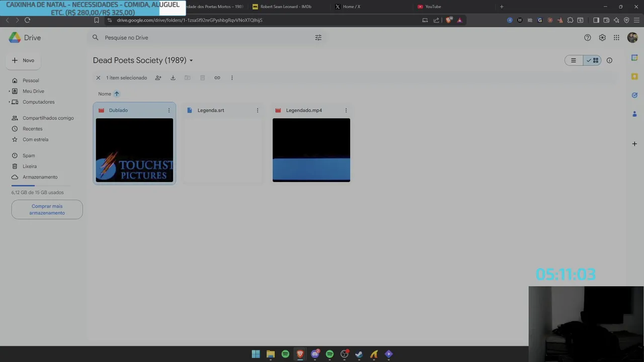Open Legenda.srt file options menu
This screenshot has width=644, height=362.
[258, 111]
